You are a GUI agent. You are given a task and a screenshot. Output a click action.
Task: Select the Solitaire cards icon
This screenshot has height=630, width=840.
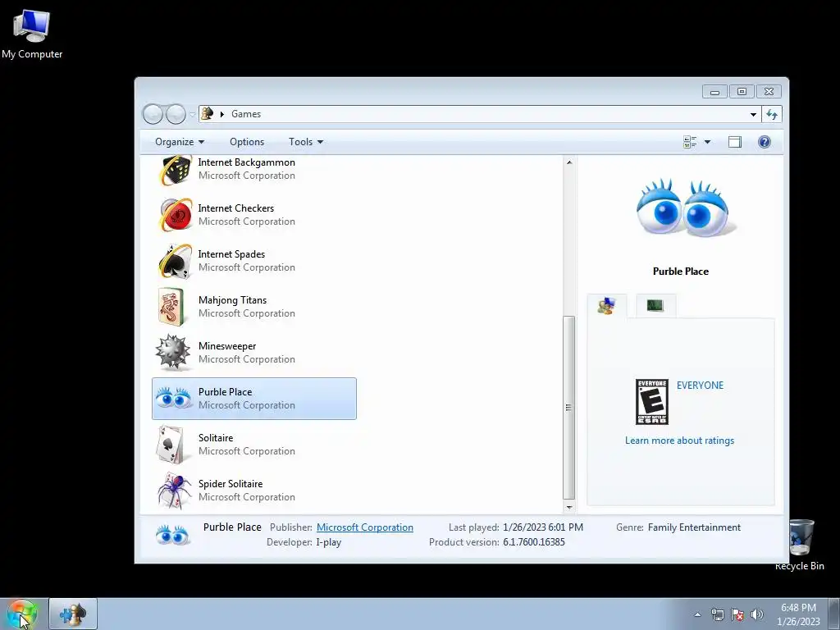(171, 445)
